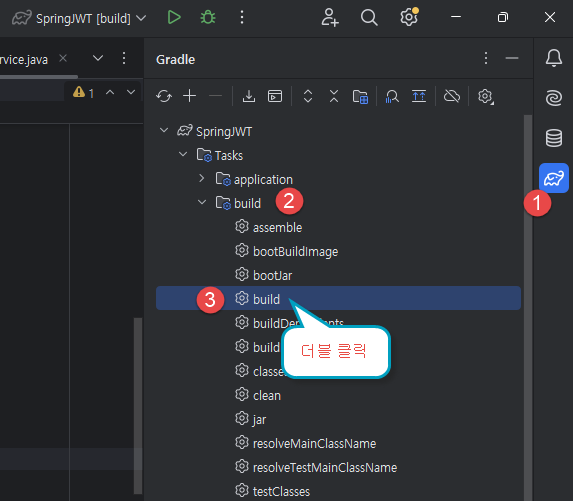Image resolution: width=573 pixels, height=501 pixels.
Task: Open Notifications bell tool window
Action: point(554,58)
